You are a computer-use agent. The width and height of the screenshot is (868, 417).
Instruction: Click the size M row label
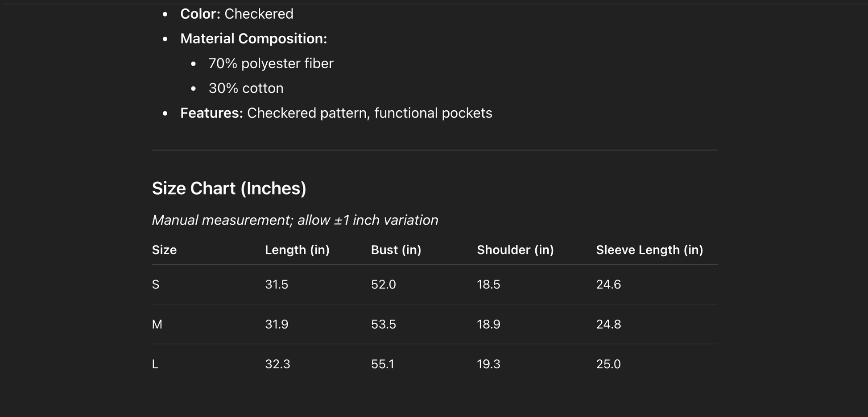157,324
